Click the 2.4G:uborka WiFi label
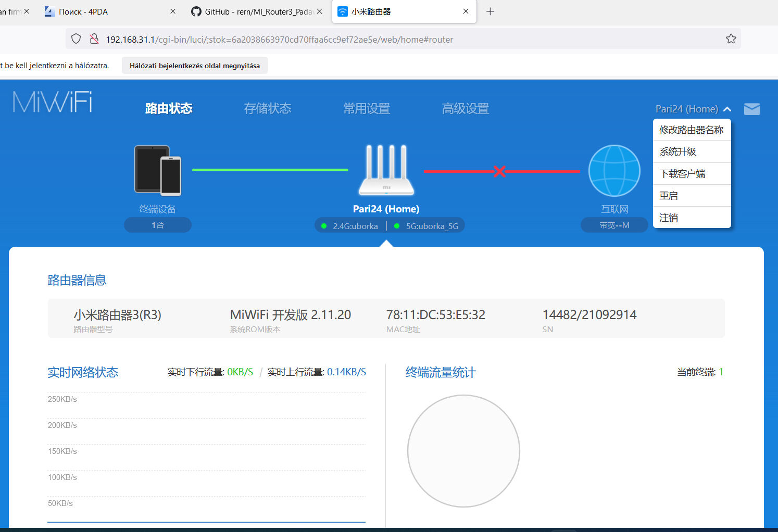Screen dimensions: 778x532 356,226
